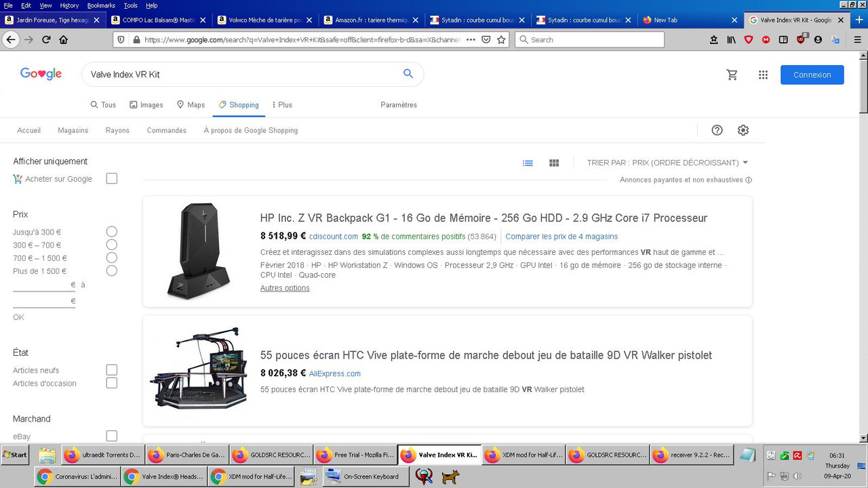Open the 'Trier par' sort dropdown
868x488 pixels.
(667, 163)
